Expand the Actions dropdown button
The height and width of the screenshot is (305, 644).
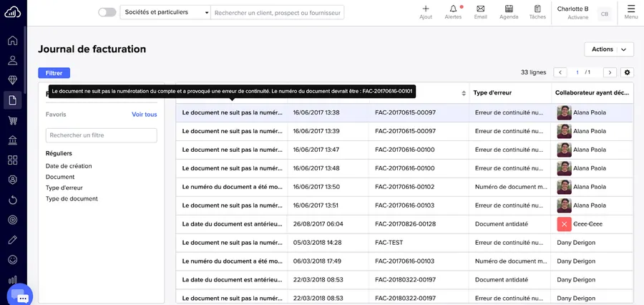pos(609,49)
